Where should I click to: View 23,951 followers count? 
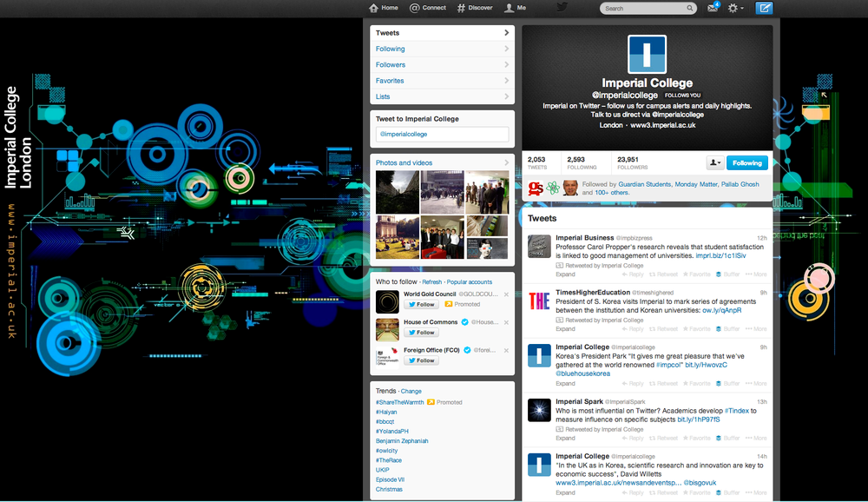pyautogui.click(x=632, y=162)
